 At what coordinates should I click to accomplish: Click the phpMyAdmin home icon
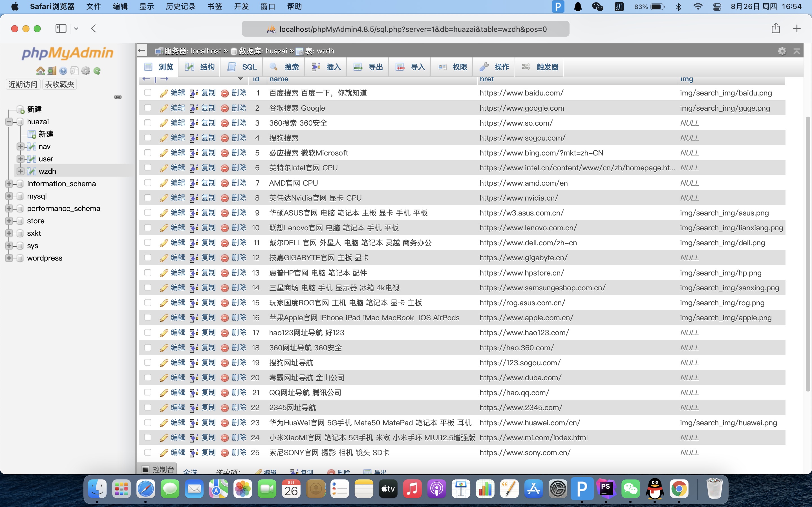coord(40,71)
